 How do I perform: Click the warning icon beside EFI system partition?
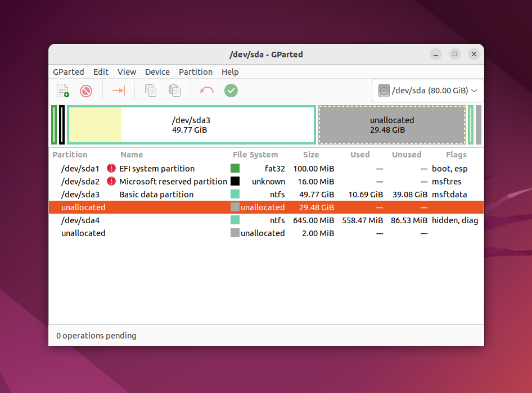click(111, 168)
